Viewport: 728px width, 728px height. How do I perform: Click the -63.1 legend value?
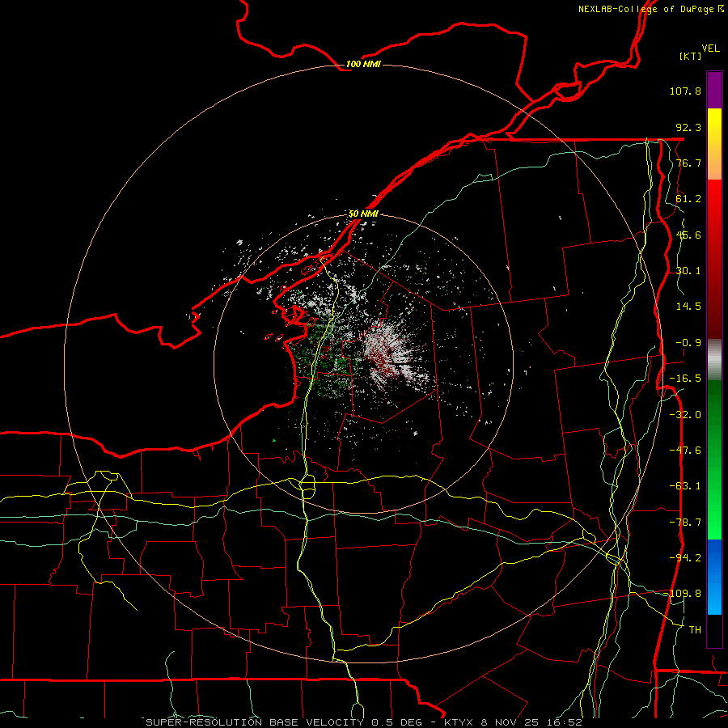click(x=685, y=486)
